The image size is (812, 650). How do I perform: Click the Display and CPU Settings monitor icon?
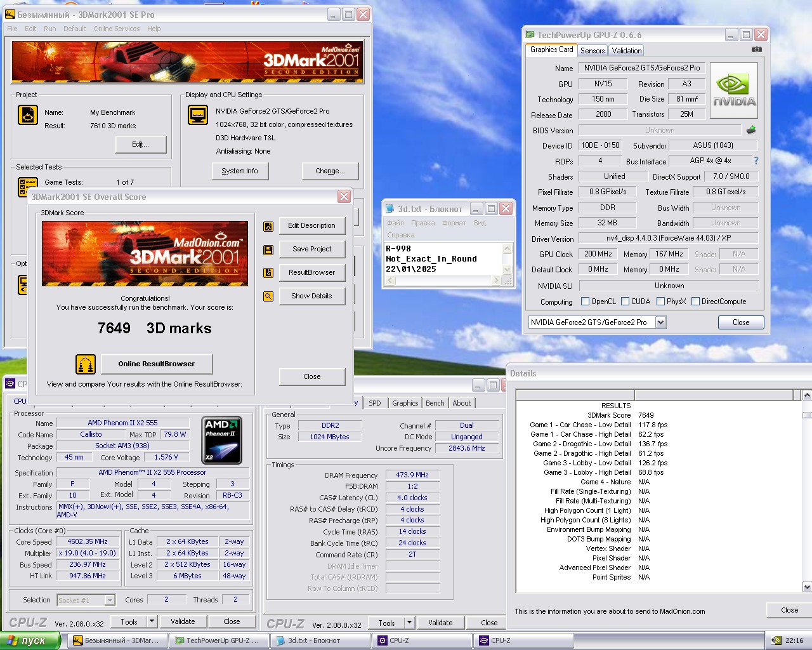[198, 115]
